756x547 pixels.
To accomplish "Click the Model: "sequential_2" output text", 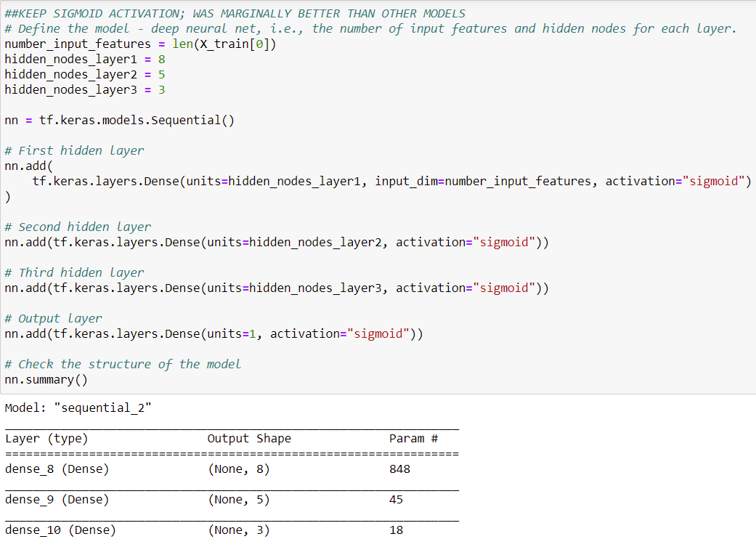I will pyautogui.click(x=78, y=408).
